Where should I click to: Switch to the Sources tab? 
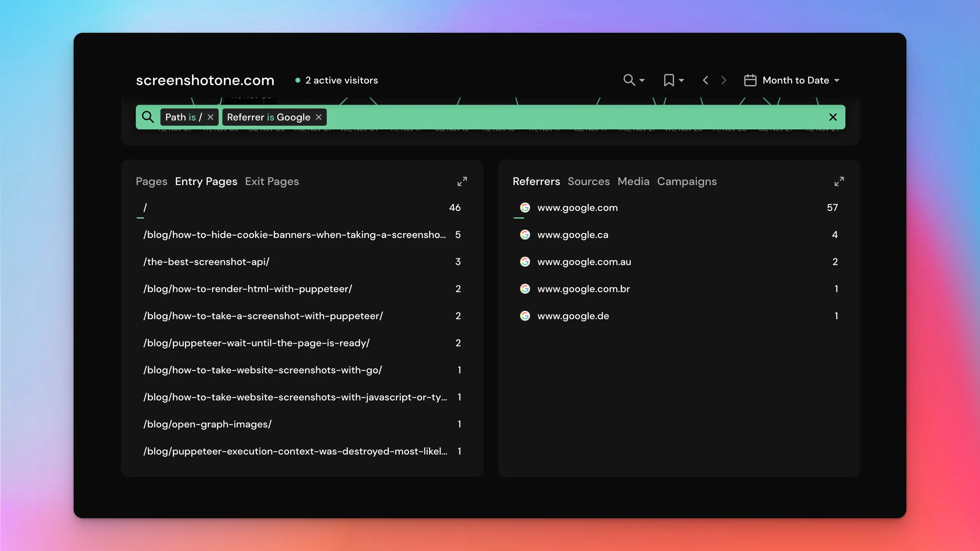coord(588,181)
